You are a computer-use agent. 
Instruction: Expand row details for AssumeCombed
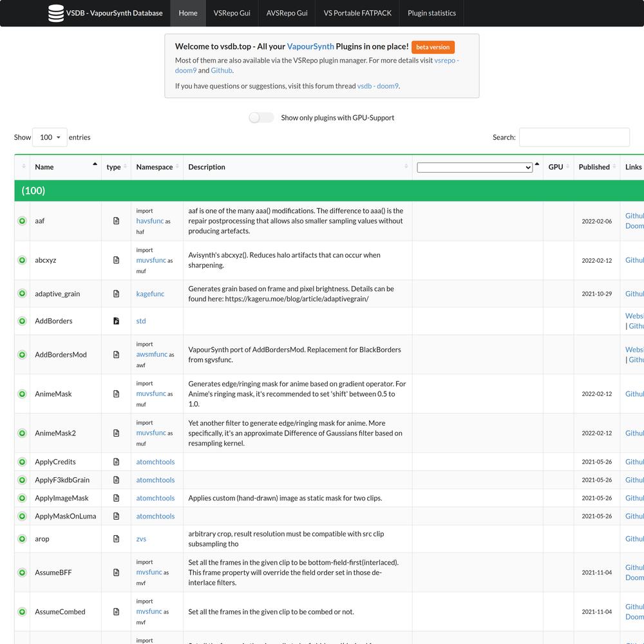click(x=22, y=612)
